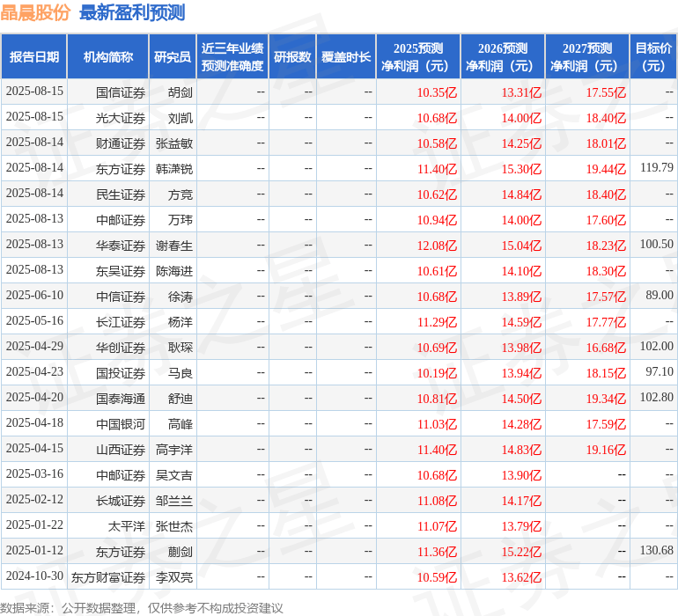Click the 130.68 target price cell
678x616 pixels.
coord(657,551)
